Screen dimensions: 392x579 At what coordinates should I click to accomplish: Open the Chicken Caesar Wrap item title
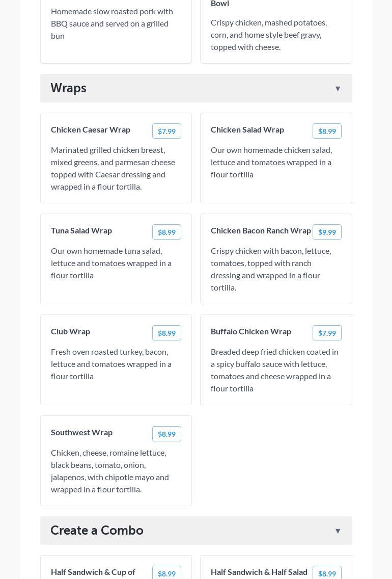coord(91,129)
